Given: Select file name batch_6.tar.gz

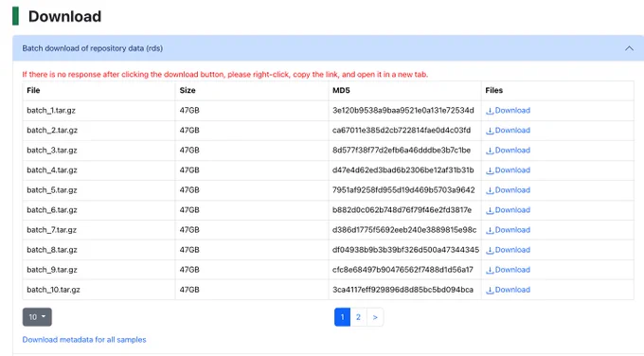Looking at the screenshot, I should [x=52, y=210].
